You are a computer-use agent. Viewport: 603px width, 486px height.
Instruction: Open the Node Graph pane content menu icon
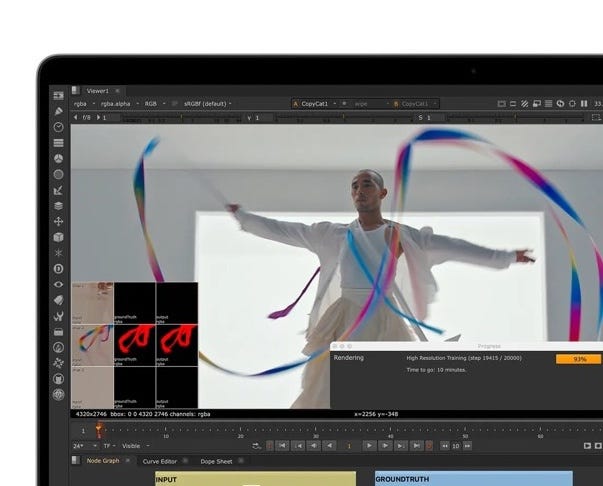[76, 460]
